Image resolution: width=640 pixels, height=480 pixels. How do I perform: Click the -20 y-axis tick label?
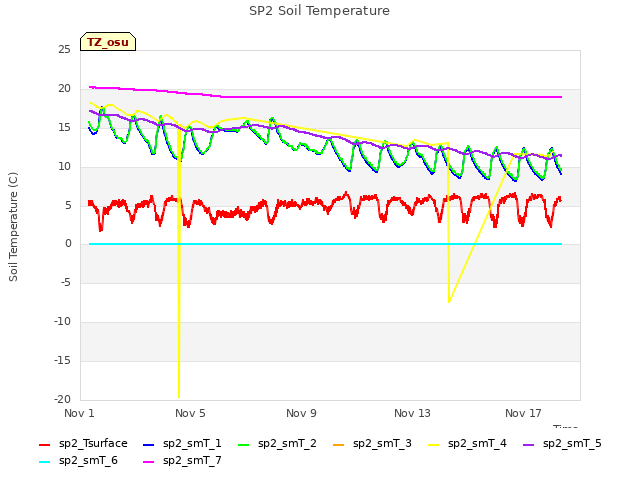click(62, 399)
